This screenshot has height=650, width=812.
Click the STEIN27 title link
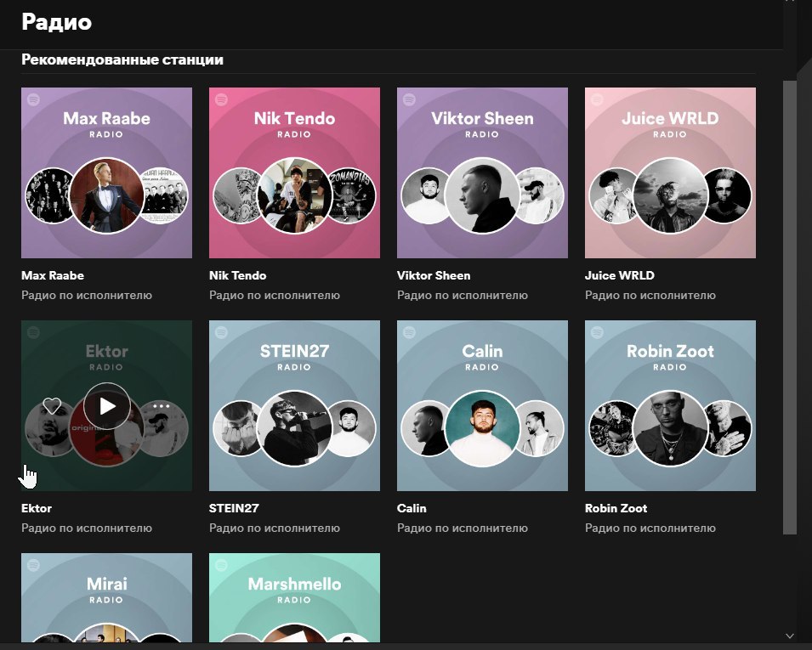234,508
